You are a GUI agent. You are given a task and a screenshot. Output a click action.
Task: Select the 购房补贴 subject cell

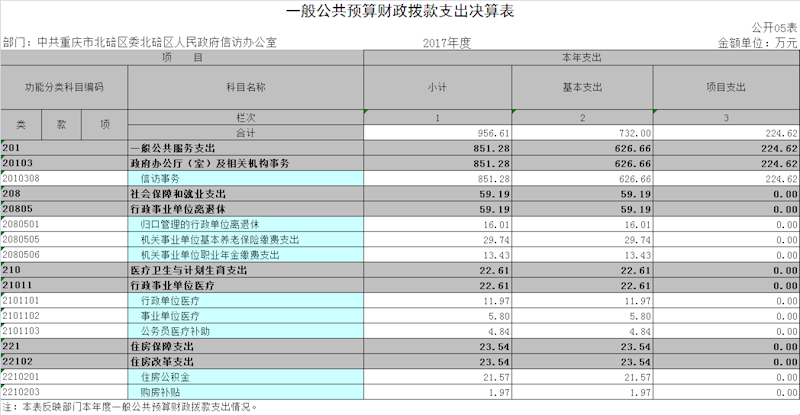[245, 391]
